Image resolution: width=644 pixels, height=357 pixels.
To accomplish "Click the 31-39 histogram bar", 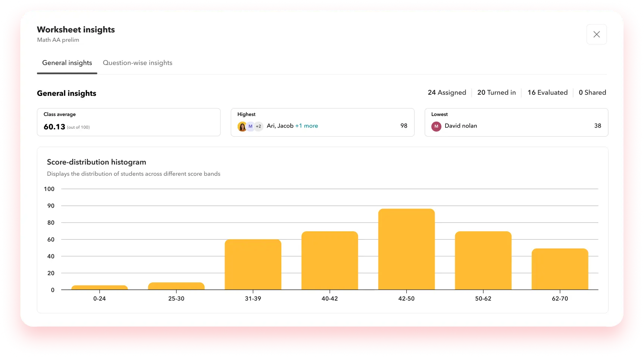I will pyautogui.click(x=253, y=264).
